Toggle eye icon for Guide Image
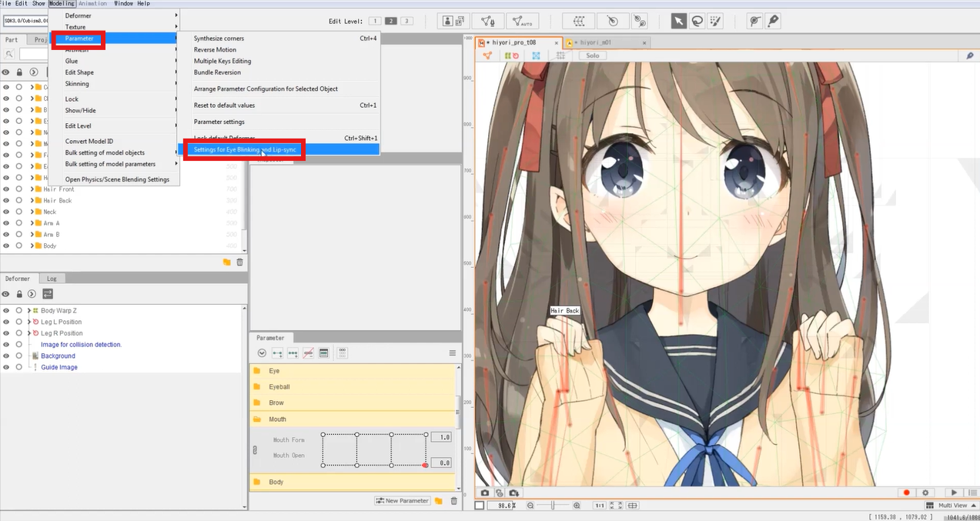Viewport: 980px width, 521px height. [x=6, y=367]
